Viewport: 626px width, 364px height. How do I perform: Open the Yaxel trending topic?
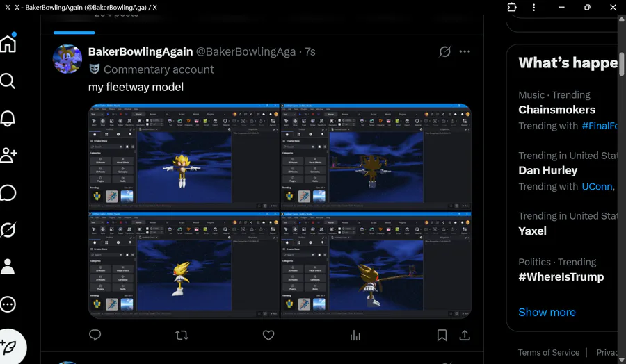532,231
